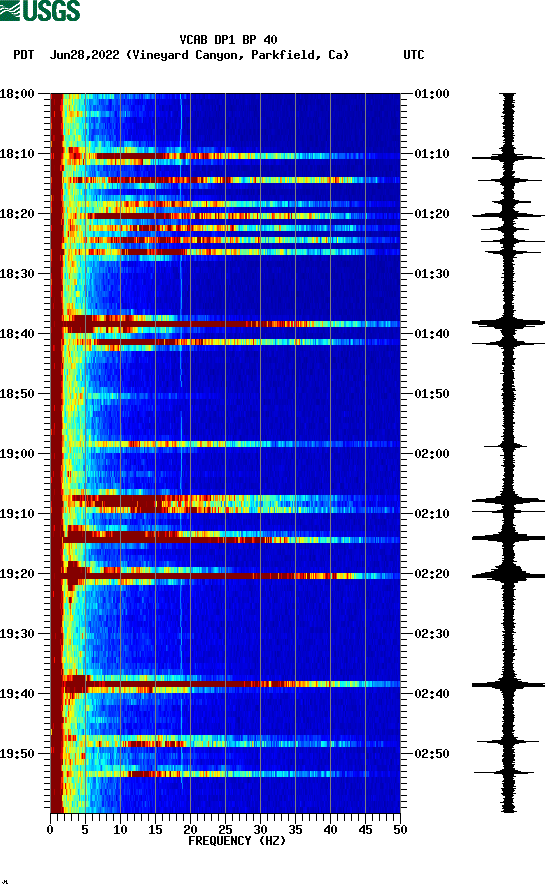Click the 02:40 UTC time label
The height and width of the screenshot is (893, 552).
432,694
